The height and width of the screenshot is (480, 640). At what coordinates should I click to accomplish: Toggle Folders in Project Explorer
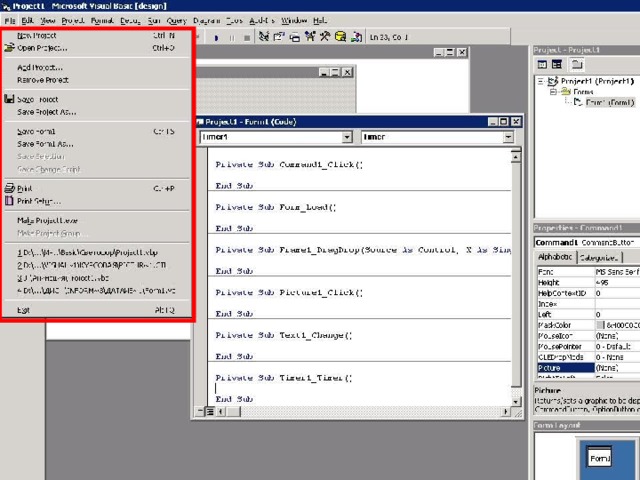(577, 64)
